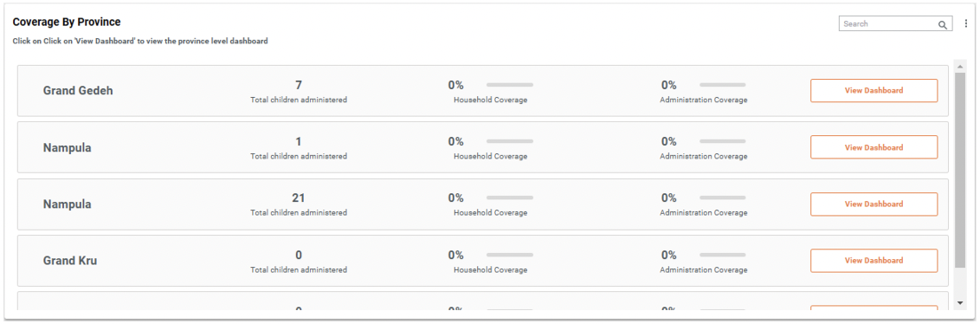Click the search magnifier icon
980x324 pixels.
click(x=942, y=24)
